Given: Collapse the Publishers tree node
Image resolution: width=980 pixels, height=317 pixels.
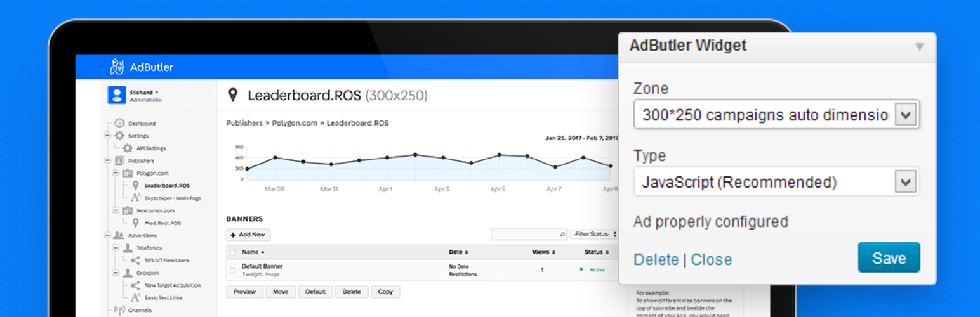Looking at the screenshot, I should [107, 160].
